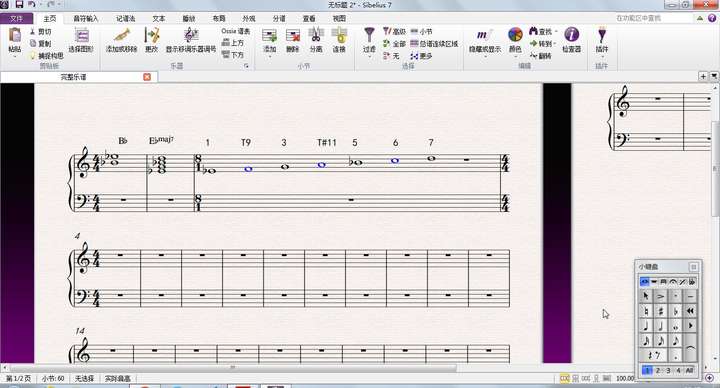Open the 文件 File tab
This screenshot has height=388, width=720.
point(17,18)
